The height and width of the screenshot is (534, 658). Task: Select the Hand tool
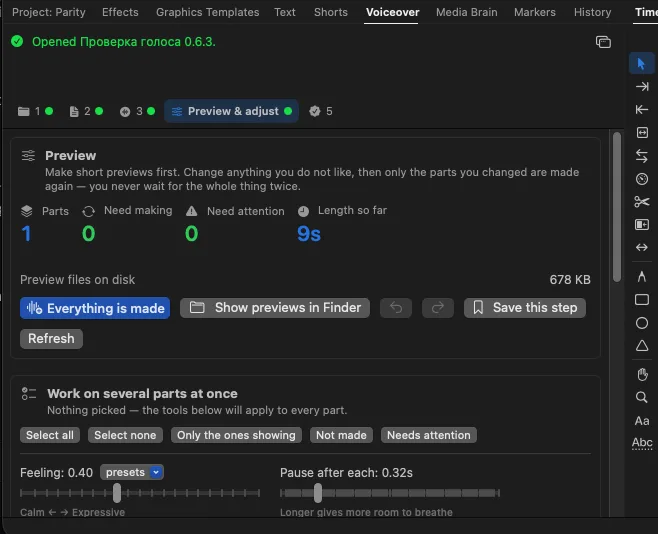tap(642, 374)
